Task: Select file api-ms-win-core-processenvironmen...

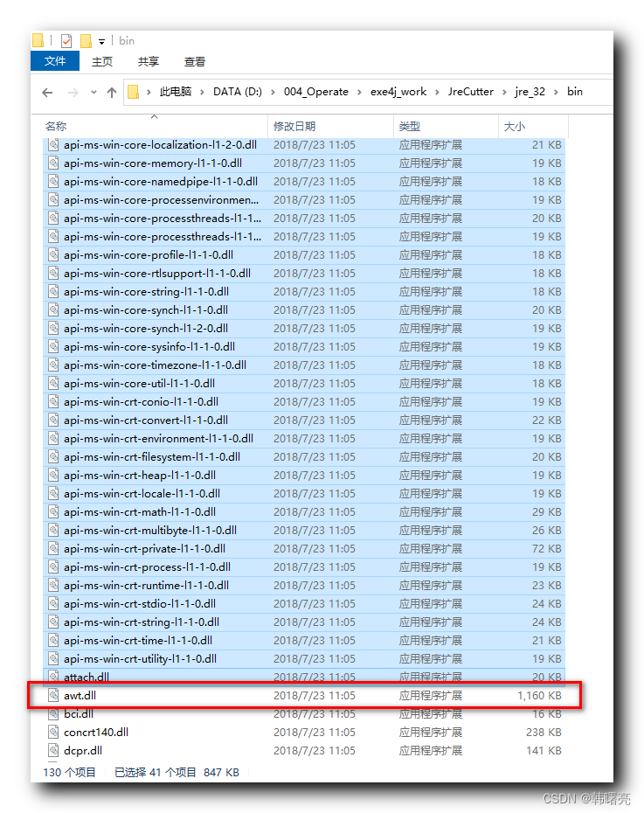Action: click(x=304, y=200)
